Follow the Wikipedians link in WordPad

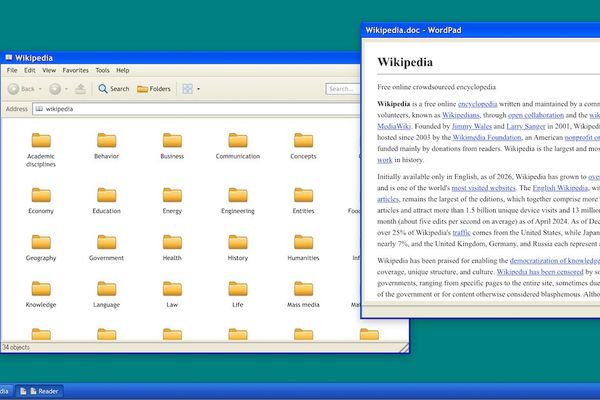461,115
